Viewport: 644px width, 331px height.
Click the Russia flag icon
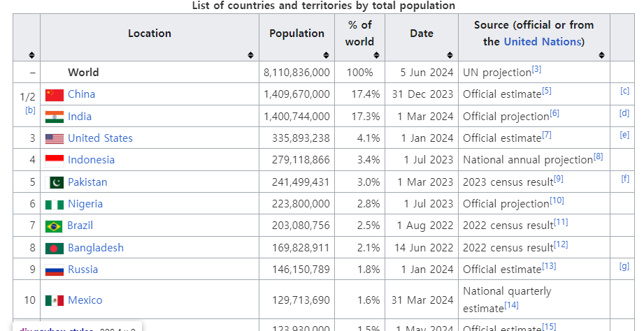[54, 270]
